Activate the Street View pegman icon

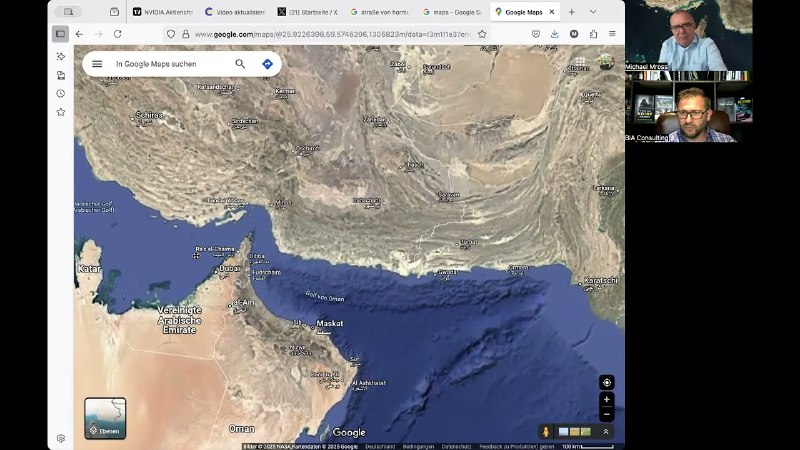pos(545,432)
